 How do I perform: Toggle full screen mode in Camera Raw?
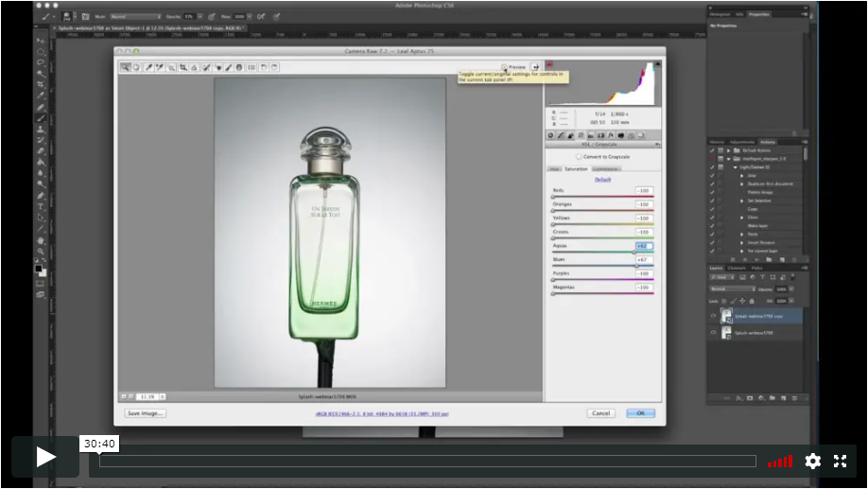pyautogui.click(x=536, y=67)
